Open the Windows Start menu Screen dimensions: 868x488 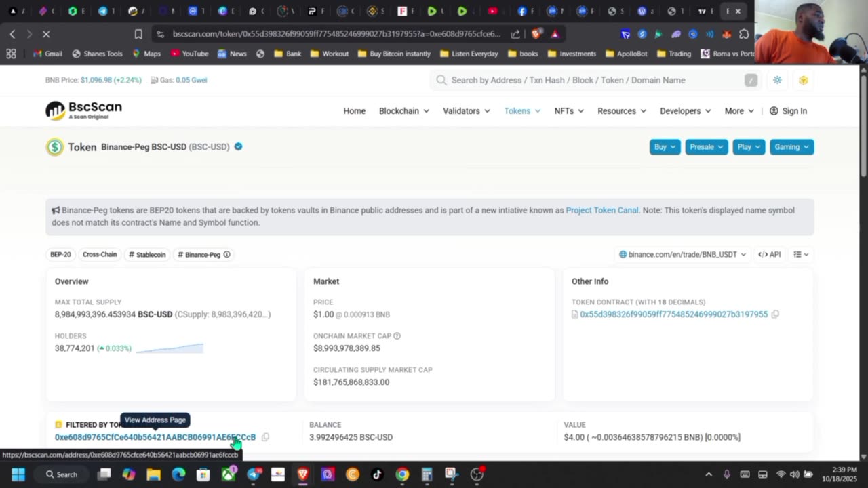tap(18, 474)
